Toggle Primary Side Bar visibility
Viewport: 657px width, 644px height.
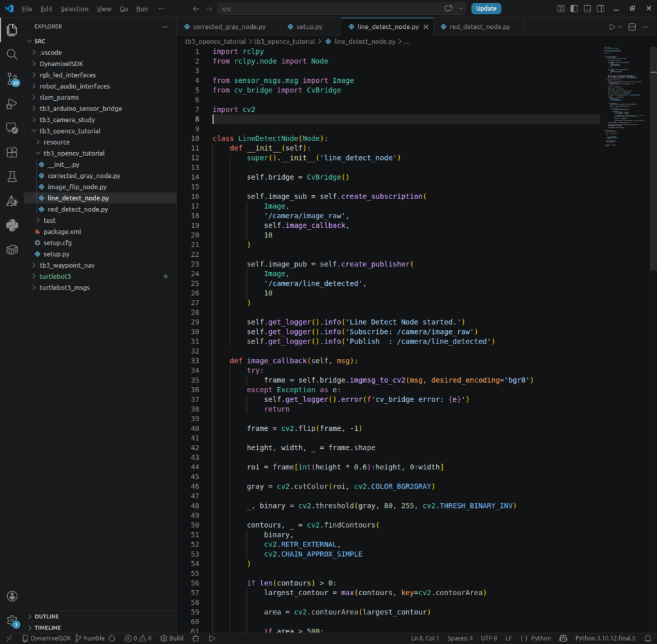click(x=574, y=9)
